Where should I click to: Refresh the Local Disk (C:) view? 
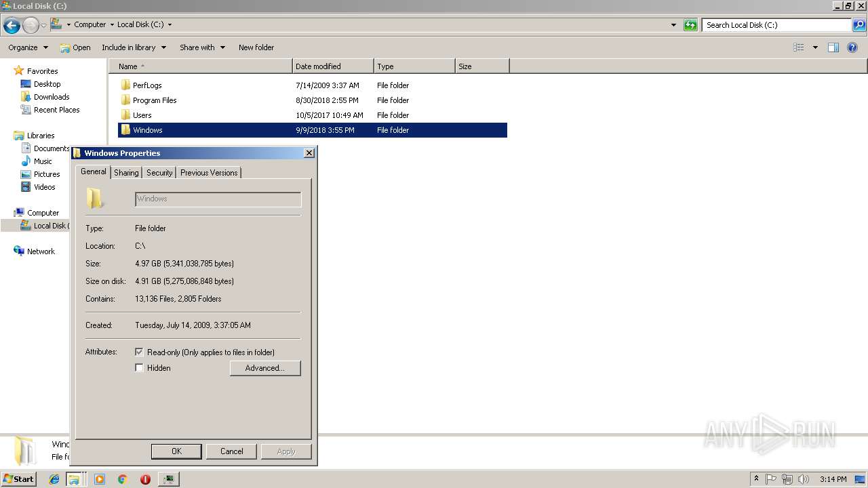click(x=690, y=25)
